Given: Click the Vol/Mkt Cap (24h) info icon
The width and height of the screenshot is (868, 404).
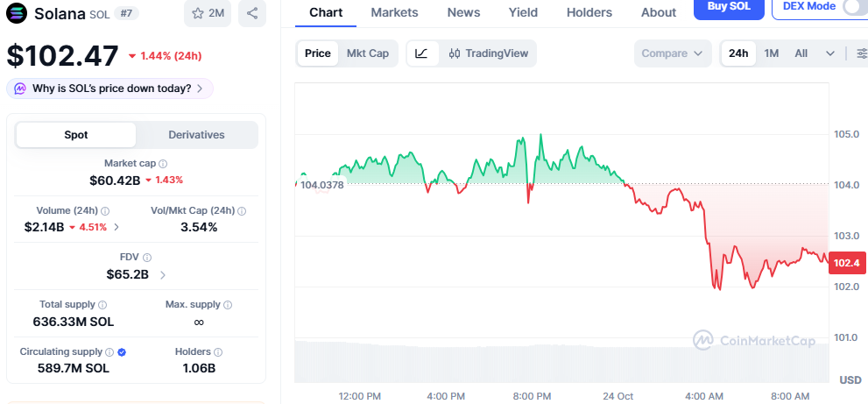Looking at the screenshot, I should [242, 210].
